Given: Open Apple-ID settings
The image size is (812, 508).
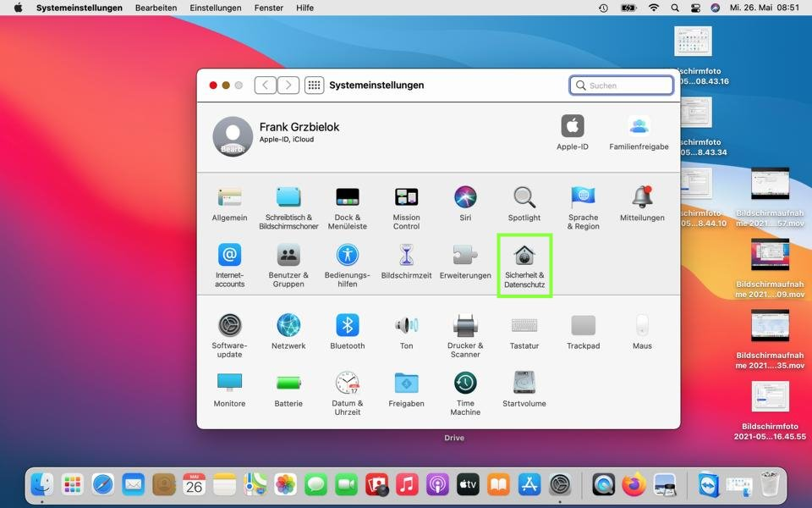Looking at the screenshot, I should point(573,133).
